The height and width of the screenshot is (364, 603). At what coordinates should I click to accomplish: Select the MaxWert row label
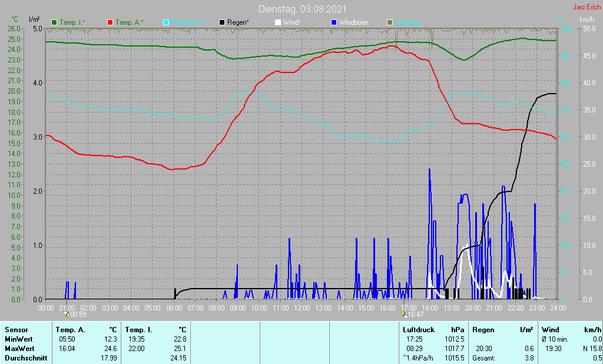[19, 349]
